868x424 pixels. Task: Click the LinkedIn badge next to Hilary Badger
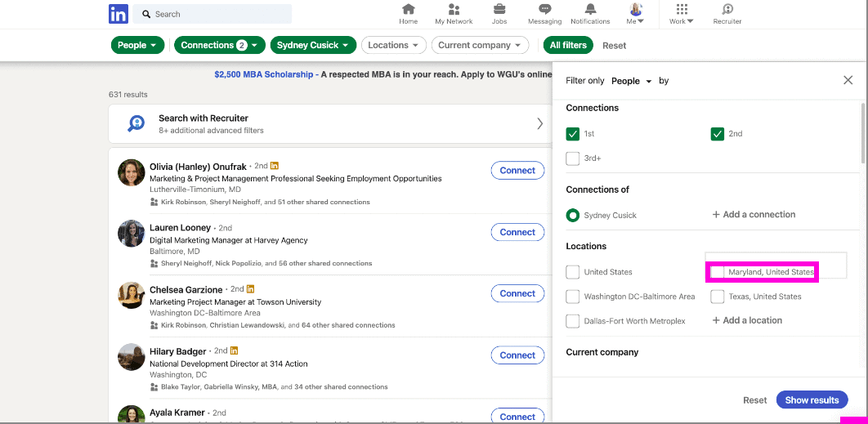234,350
